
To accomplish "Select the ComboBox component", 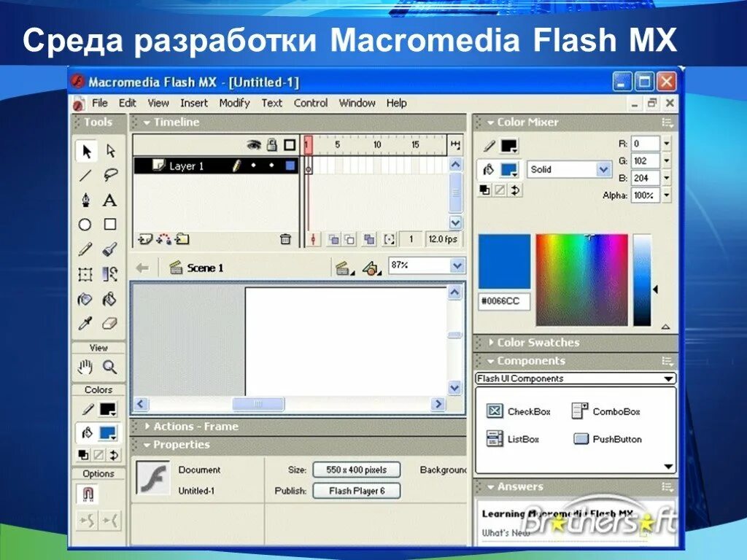I will (605, 411).
